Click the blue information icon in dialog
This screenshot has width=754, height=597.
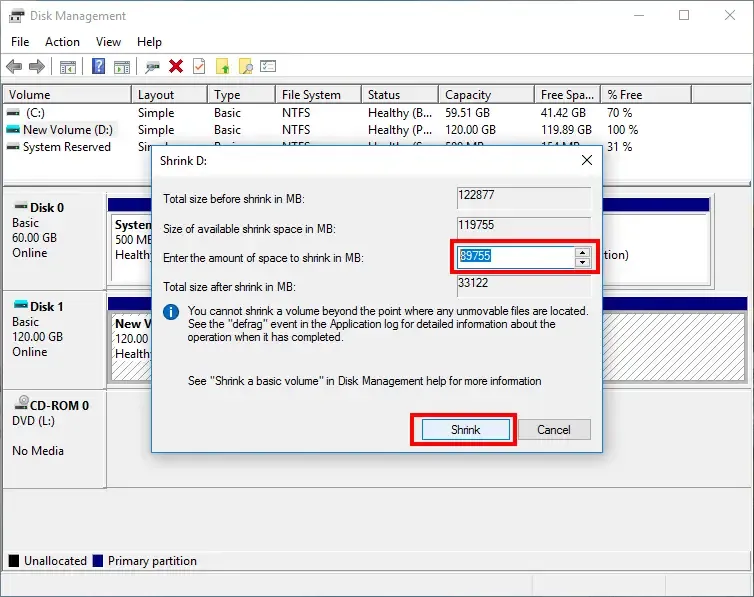pos(171,312)
